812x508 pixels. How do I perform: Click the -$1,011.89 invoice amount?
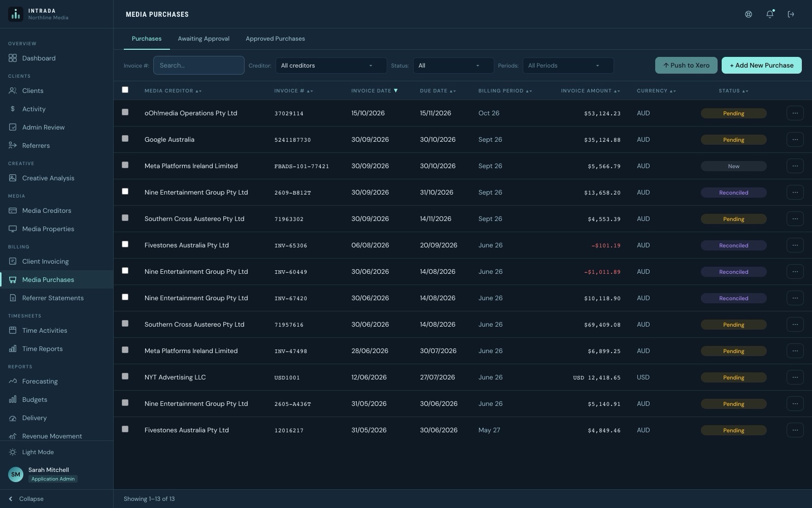[x=602, y=272]
